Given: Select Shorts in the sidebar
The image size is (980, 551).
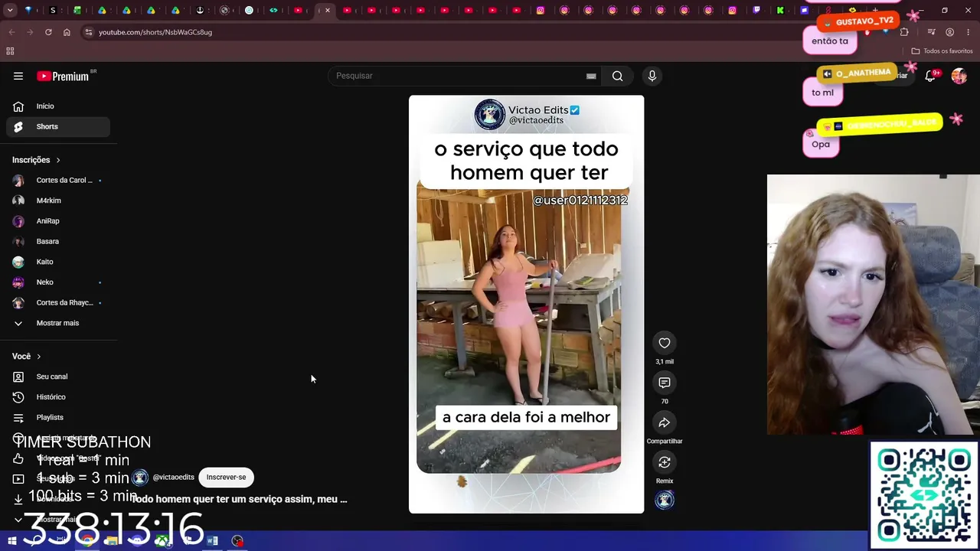Looking at the screenshot, I should [x=58, y=126].
